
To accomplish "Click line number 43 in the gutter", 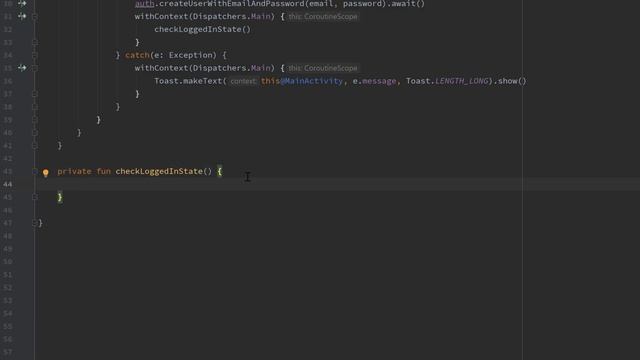I will (8, 171).
